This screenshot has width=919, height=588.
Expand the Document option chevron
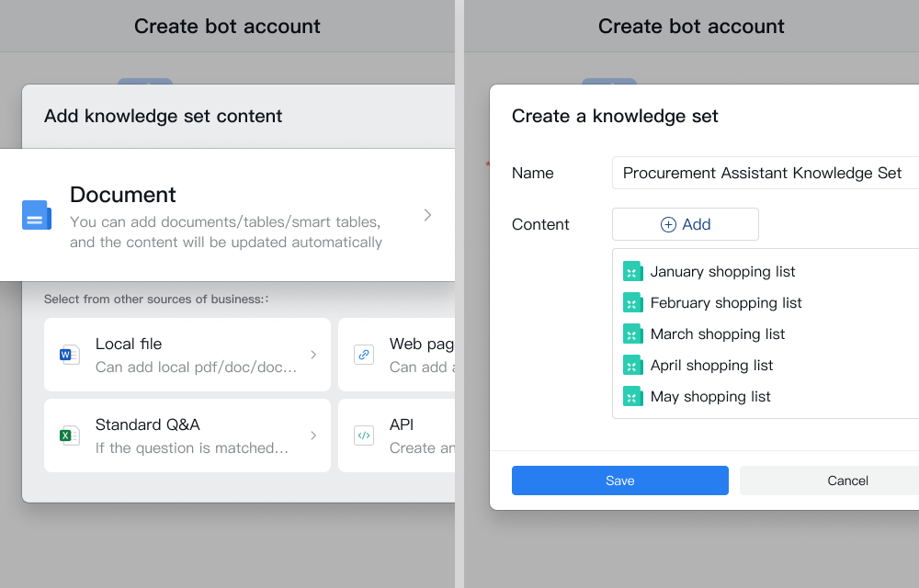[x=427, y=215]
